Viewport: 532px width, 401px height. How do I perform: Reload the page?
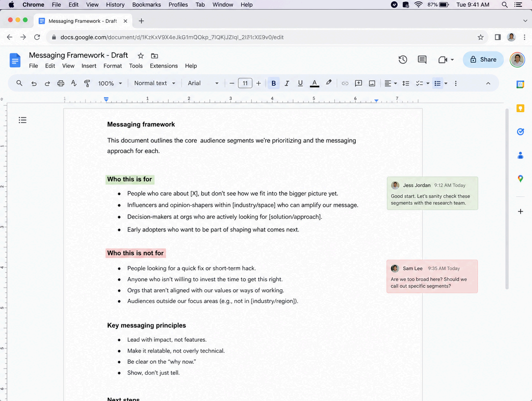(x=37, y=37)
